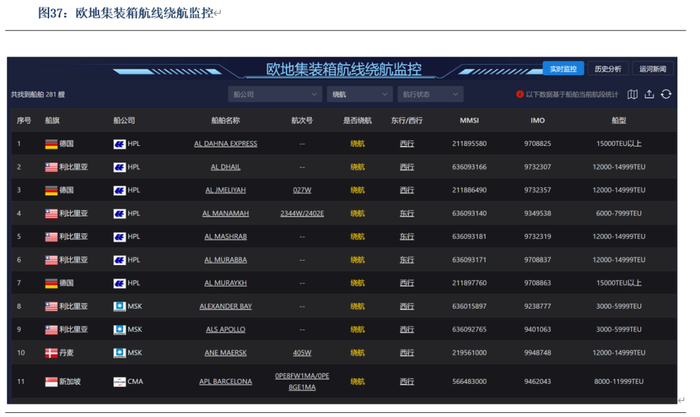Click 绕航 status in AL DAHNA EXPRESS row
The height and width of the screenshot is (417, 700).
click(x=357, y=144)
